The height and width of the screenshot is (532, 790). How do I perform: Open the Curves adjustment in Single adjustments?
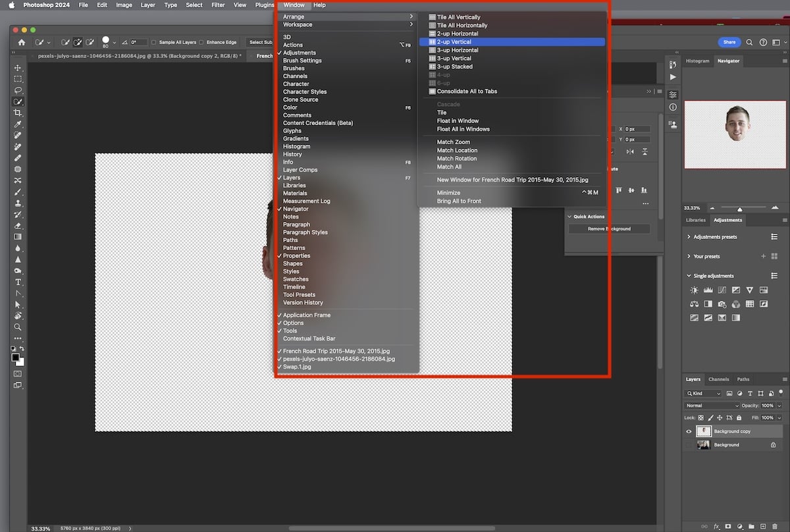(x=722, y=290)
